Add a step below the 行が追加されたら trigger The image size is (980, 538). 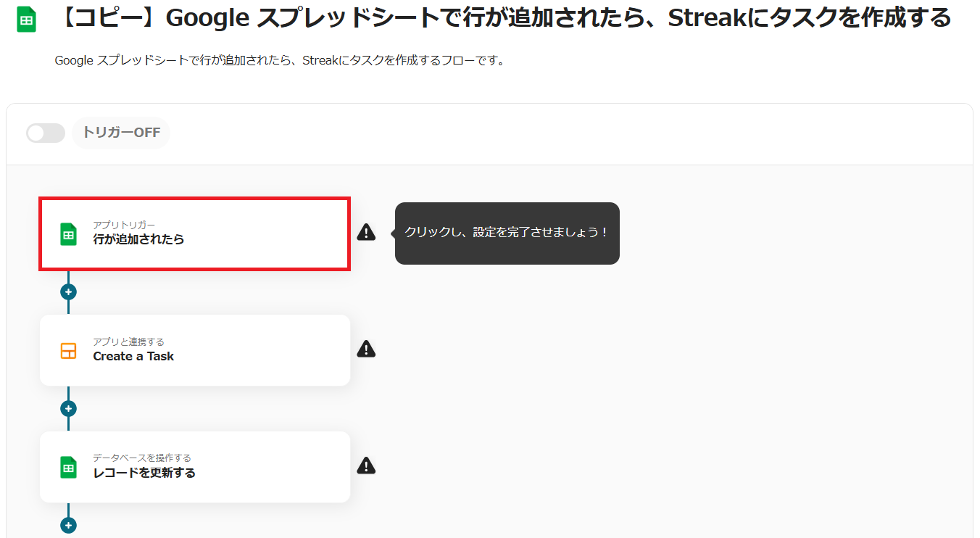click(x=68, y=292)
